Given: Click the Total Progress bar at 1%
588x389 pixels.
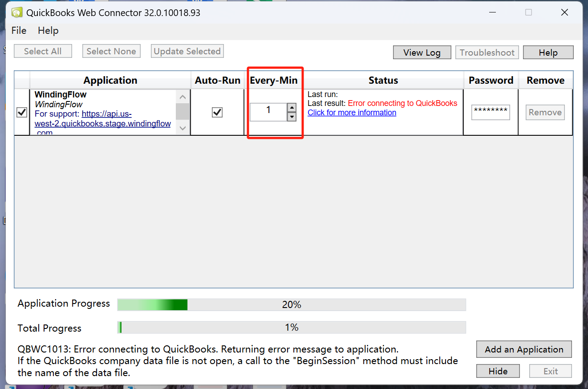Looking at the screenshot, I should coord(292,328).
